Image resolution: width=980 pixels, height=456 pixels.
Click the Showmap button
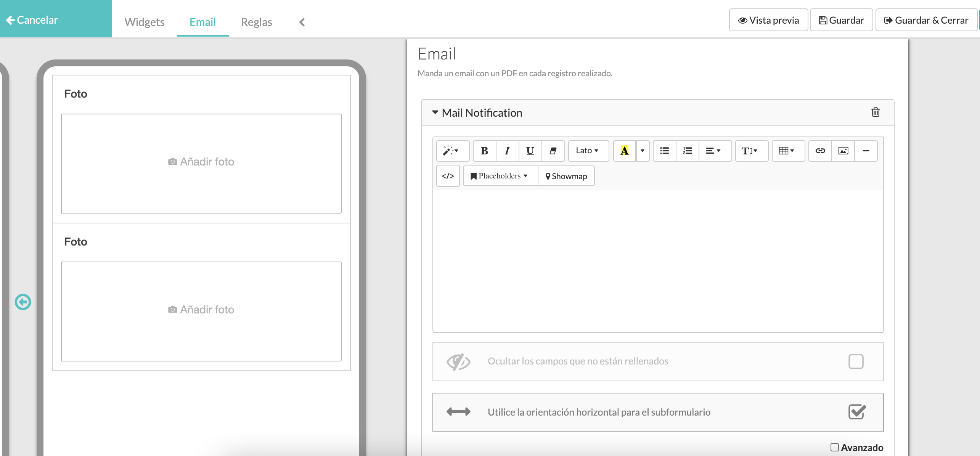[x=566, y=176]
